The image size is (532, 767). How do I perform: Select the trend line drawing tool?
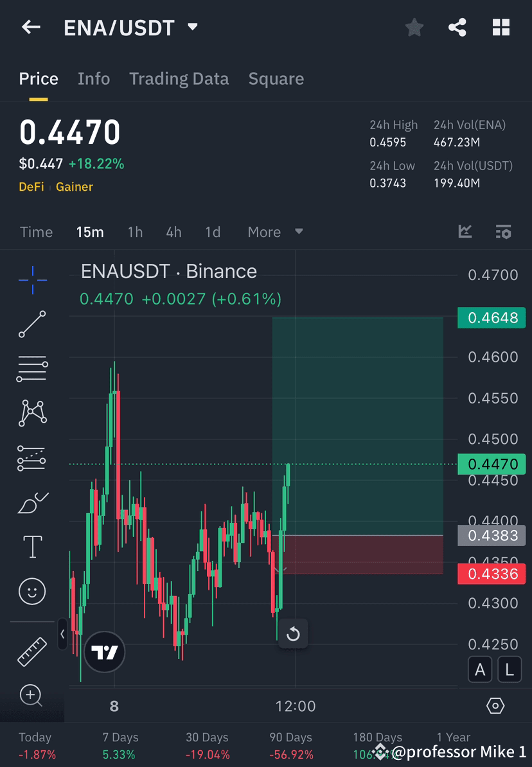pos(32,324)
